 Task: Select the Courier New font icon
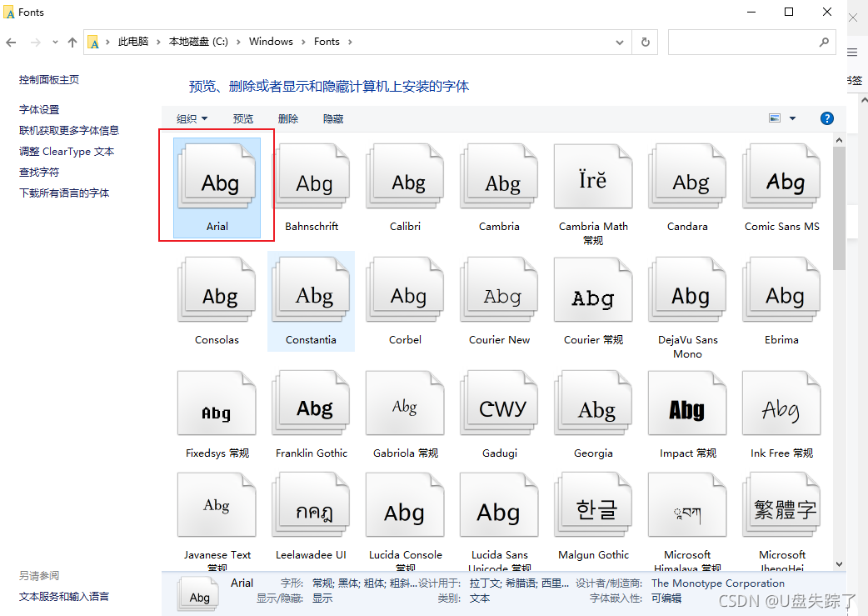click(499, 290)
